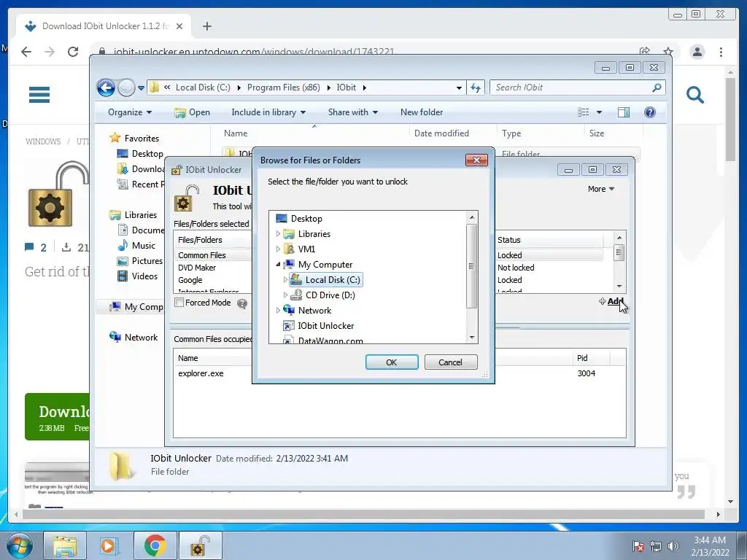The height and width of the screenshot is (560, 747).
Task: Open Favorites in Explorer sidebar
Action: coord(142,138)
